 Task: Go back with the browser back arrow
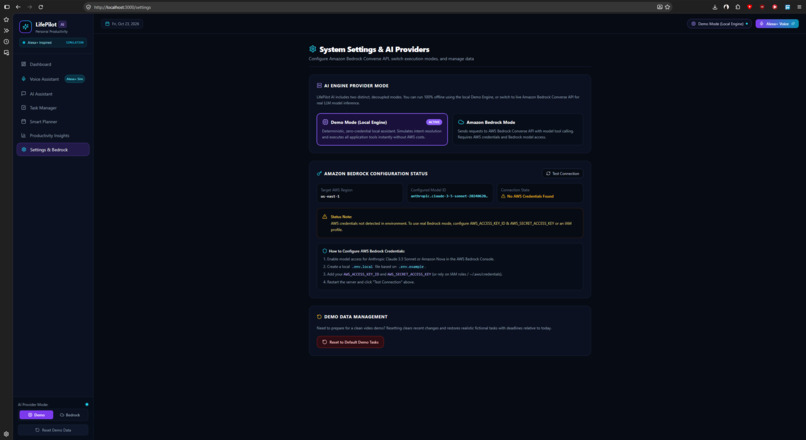click(18, 7)
